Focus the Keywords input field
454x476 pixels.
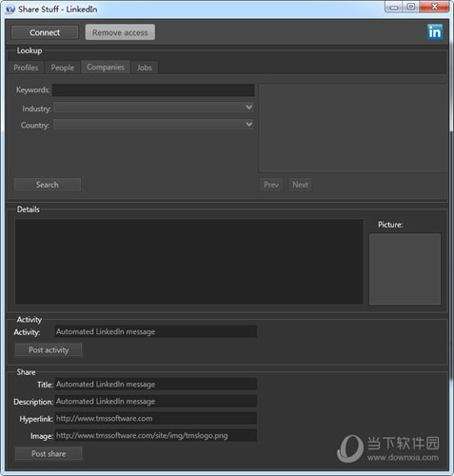coord(153,90)
